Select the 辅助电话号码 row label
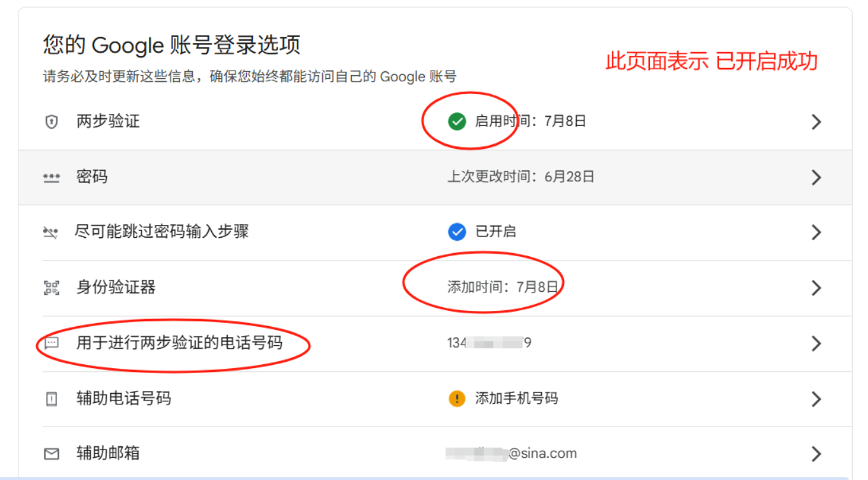 pyautogui.click(x=123, y=399)
